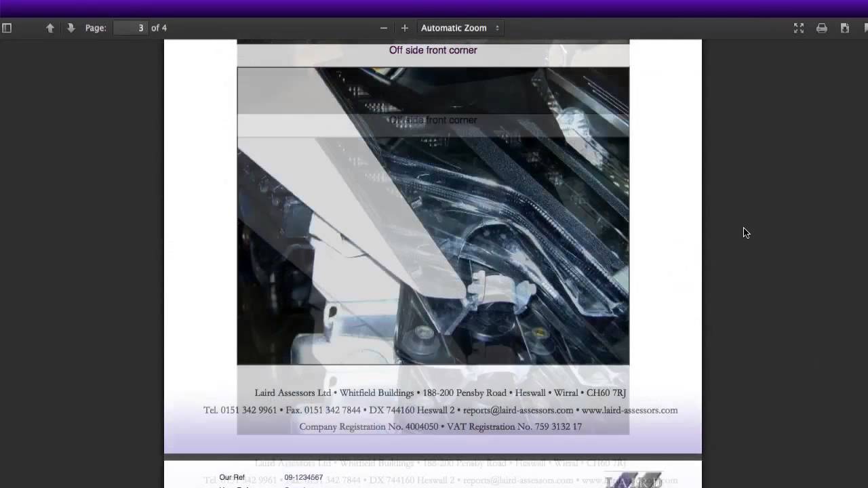The image size is (868, 488).
Task: Click the 'Company Registration No. 4004050' text
Action: click(x=369, y=427)
